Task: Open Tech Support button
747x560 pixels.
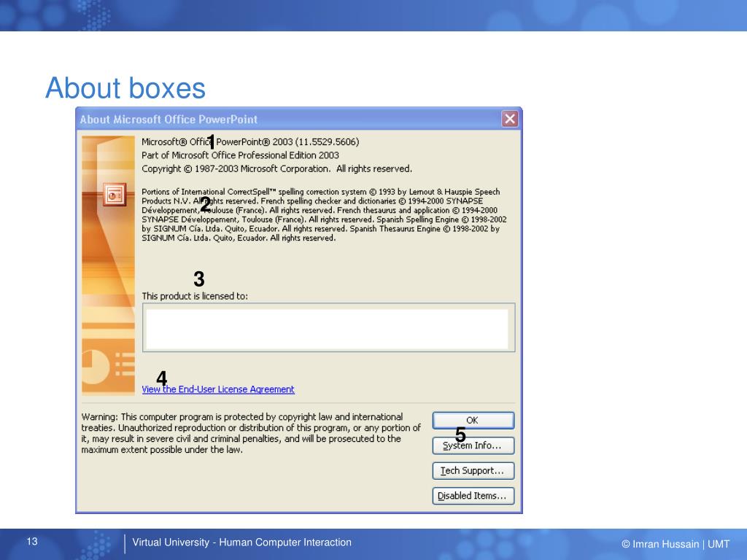Action: (473, 471)
